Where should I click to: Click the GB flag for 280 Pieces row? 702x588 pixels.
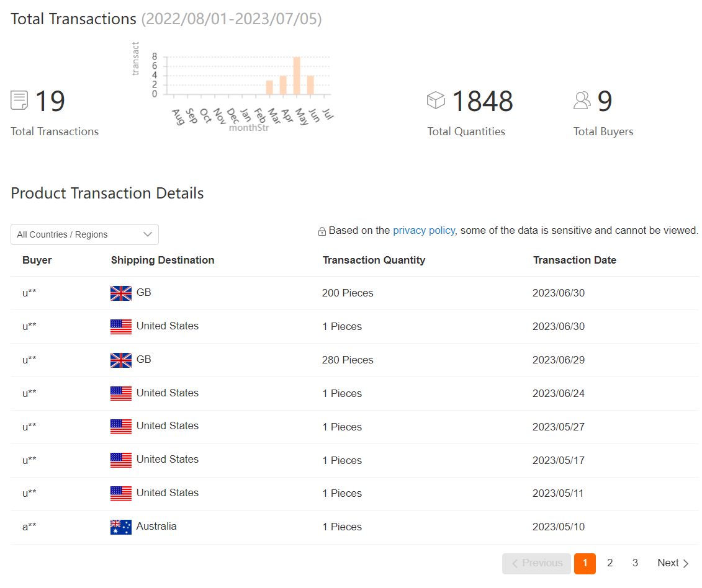(121, 360)
